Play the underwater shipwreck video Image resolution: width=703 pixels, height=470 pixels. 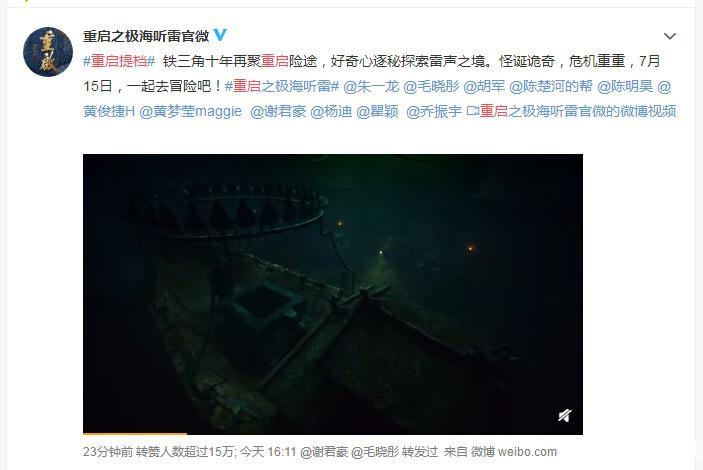[x=333, y=294]
